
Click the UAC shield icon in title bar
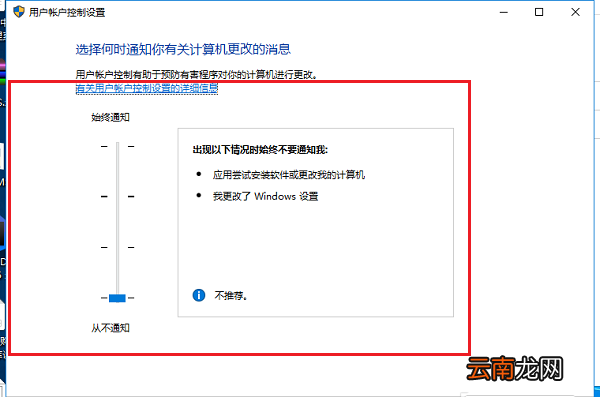(x=18, y=12)
